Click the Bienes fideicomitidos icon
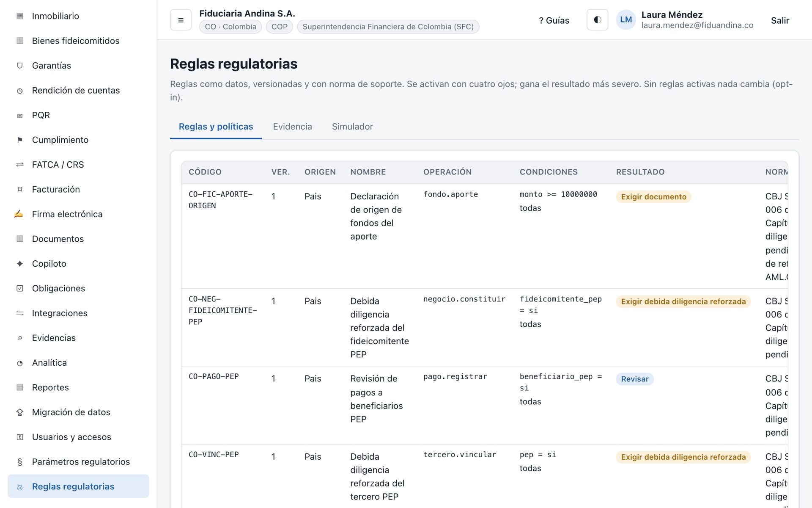The width and height of the screenshot is (812, 508). [20, 41]
